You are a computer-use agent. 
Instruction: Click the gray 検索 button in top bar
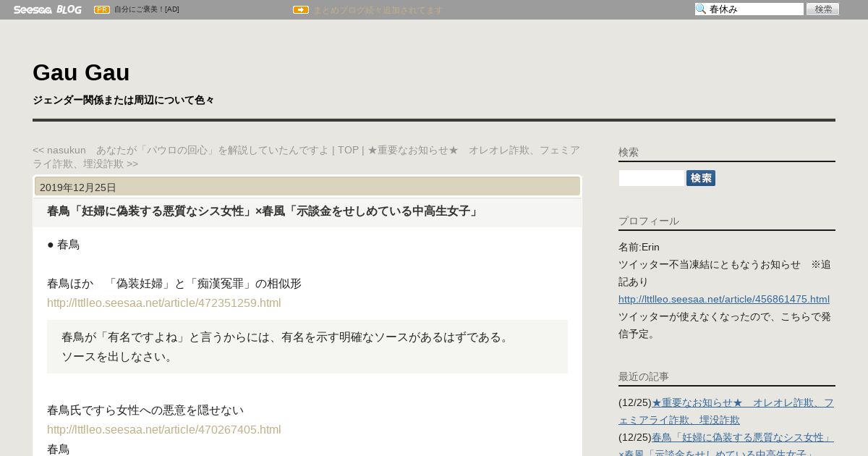(x=822, y=9)
